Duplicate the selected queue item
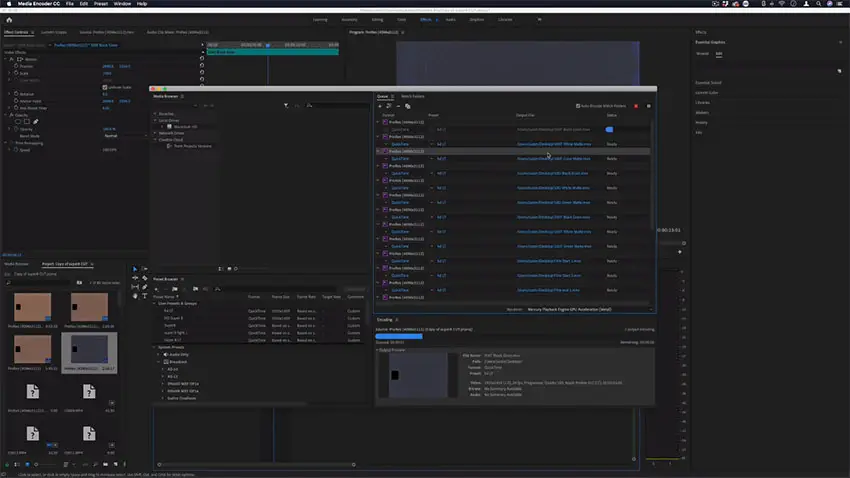Viewport: 850px width, 478px height. [408, 106]
